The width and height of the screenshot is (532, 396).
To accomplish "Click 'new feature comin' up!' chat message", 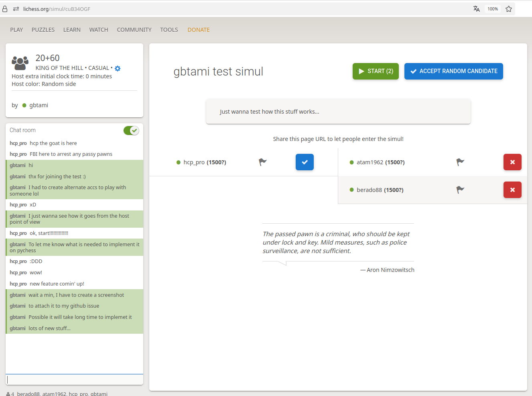I will coord(57,284).
